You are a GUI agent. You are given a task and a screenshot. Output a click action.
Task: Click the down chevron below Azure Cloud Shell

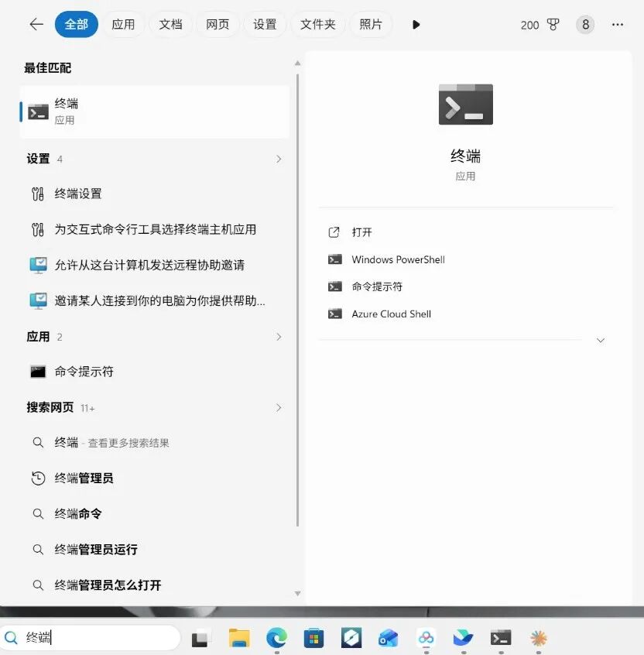601,340
